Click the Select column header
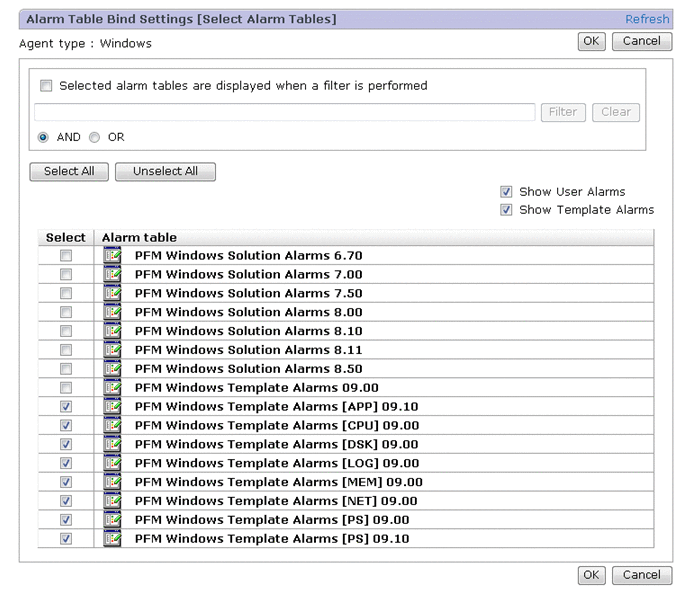Screen dimensions: 685x597 [x=66, y=237]
